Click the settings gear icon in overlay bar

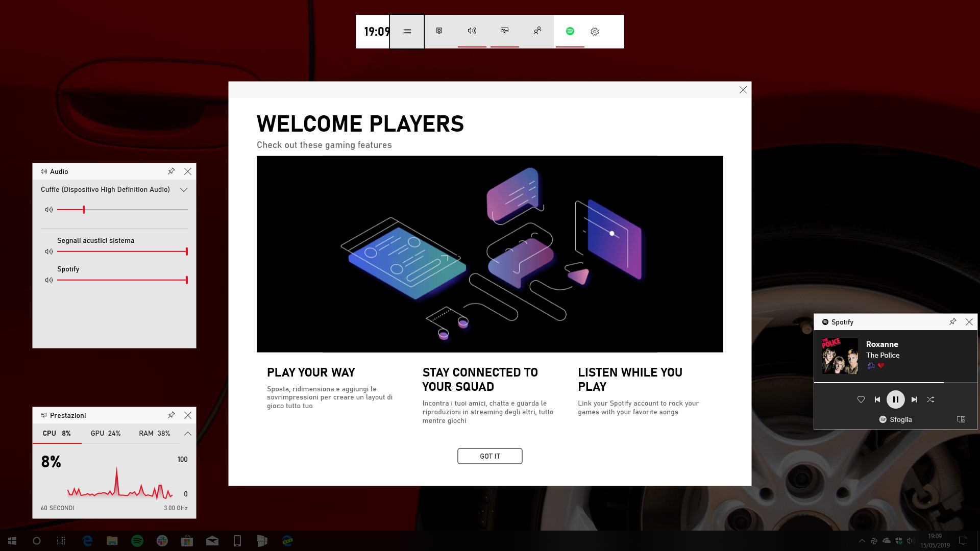(x=595, y=31)
